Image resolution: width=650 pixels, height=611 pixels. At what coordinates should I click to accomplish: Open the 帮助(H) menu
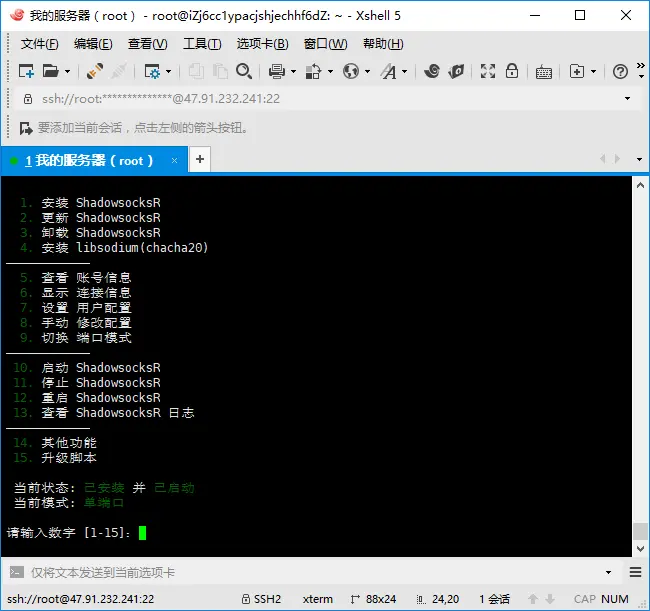[383, 44]
